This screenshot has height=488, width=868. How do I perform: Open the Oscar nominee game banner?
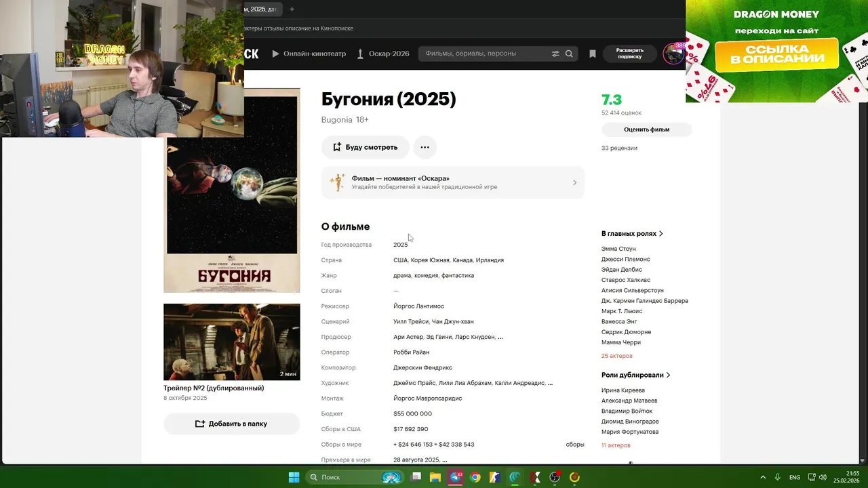452,182
